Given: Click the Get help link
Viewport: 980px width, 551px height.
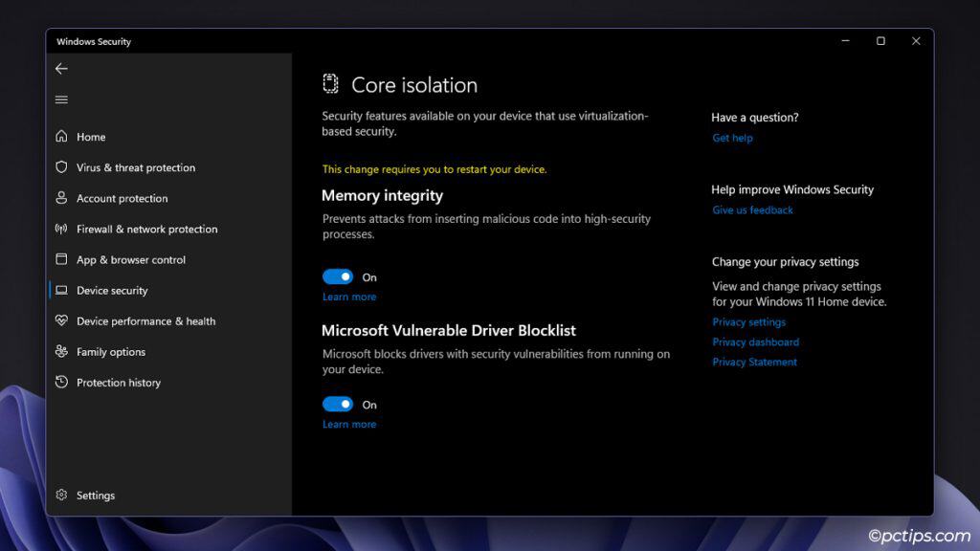Looking at the screenshot, I should [x=732, y=138].
